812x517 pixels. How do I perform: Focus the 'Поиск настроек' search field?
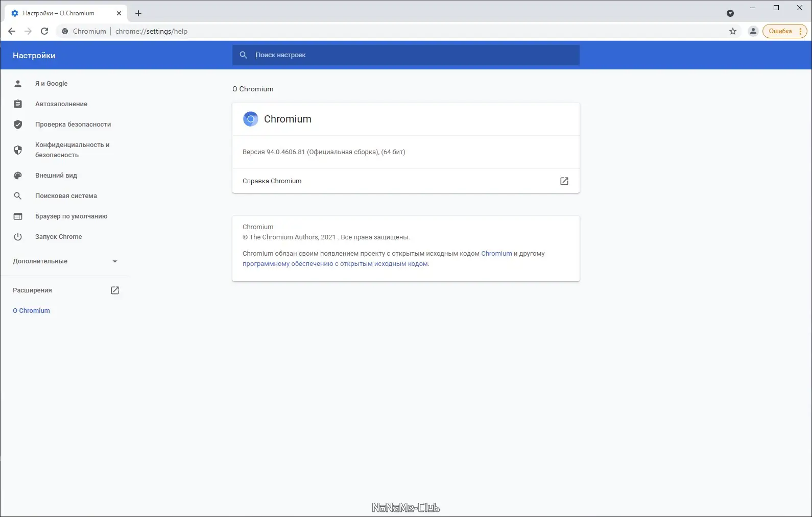[x=406, y=55]
